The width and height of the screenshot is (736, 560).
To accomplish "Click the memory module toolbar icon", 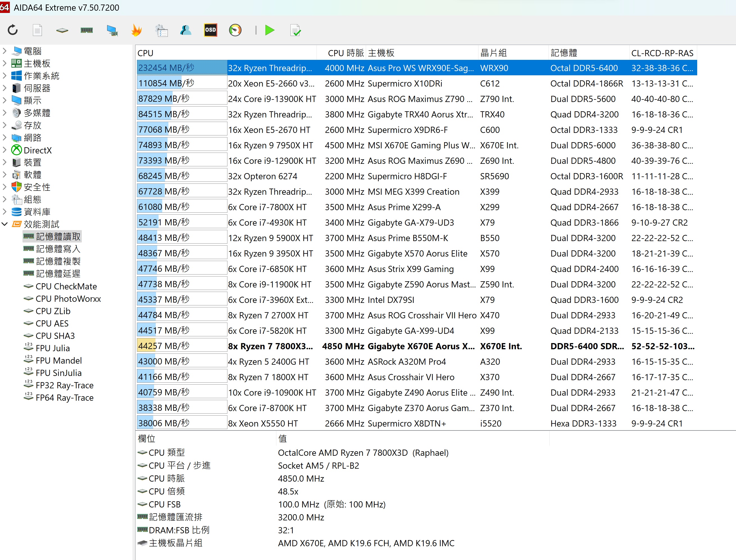I will click(87, 30).
